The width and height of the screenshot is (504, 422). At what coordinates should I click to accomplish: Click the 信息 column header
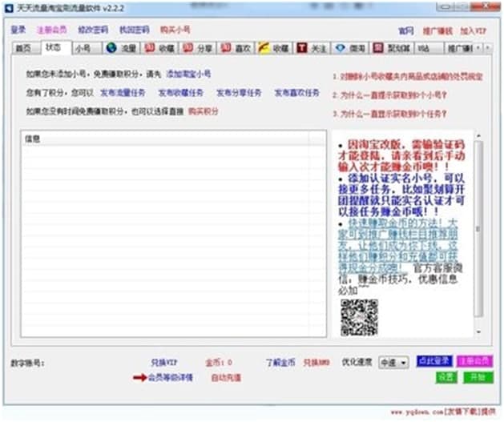tap(166, 139)
